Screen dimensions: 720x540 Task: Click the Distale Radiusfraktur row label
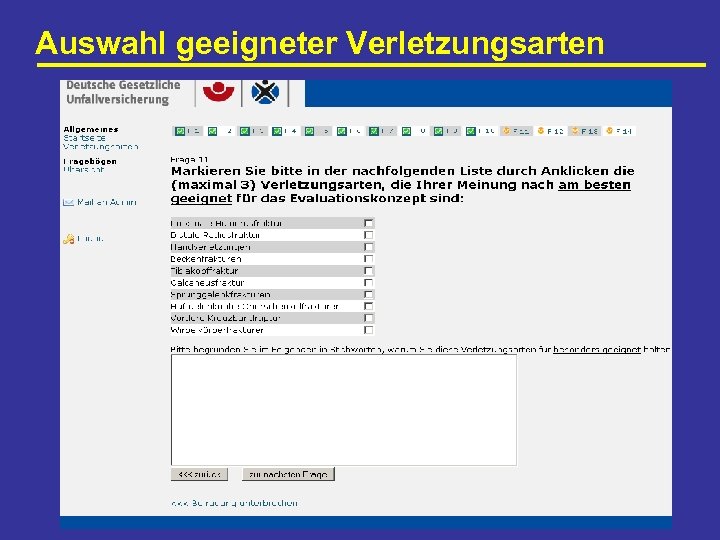tap(215, 235)
